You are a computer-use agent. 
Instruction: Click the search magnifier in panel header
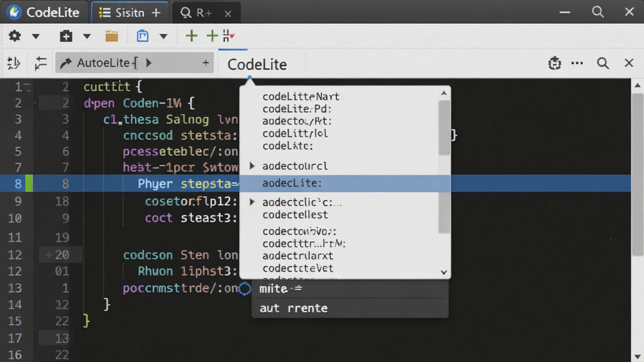coord(602,63)
